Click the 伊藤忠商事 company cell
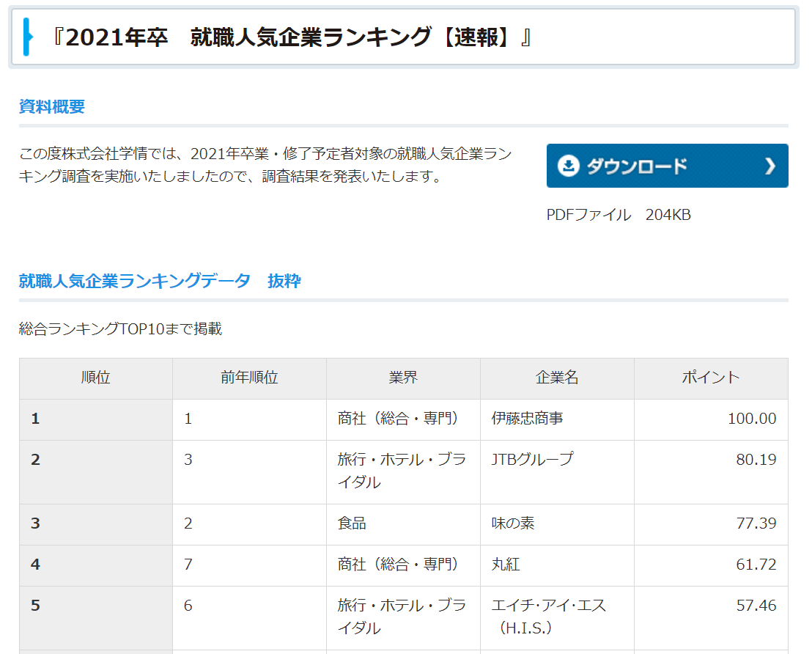 click(557, 420)
